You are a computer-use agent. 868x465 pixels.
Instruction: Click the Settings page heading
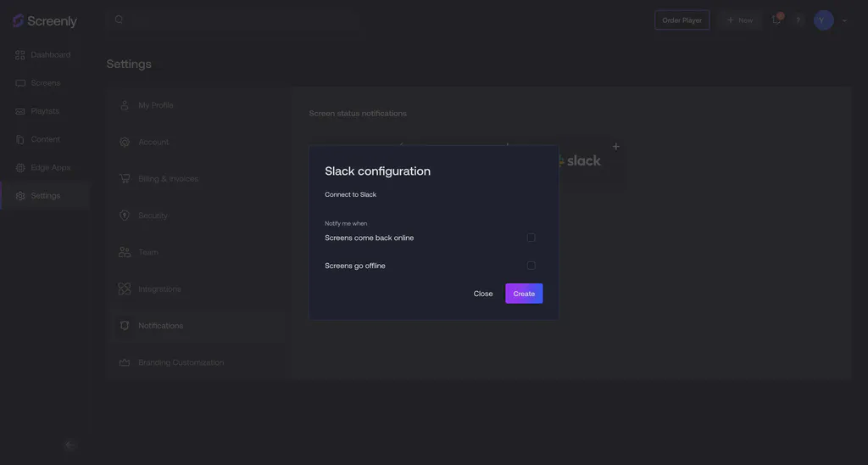tap(129, 64)
